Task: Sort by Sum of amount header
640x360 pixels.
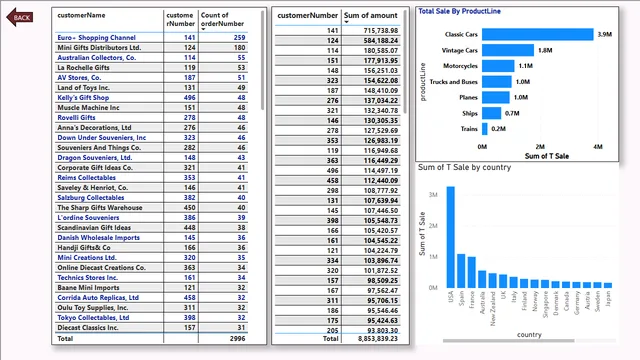Action: (x=370, y=16)
